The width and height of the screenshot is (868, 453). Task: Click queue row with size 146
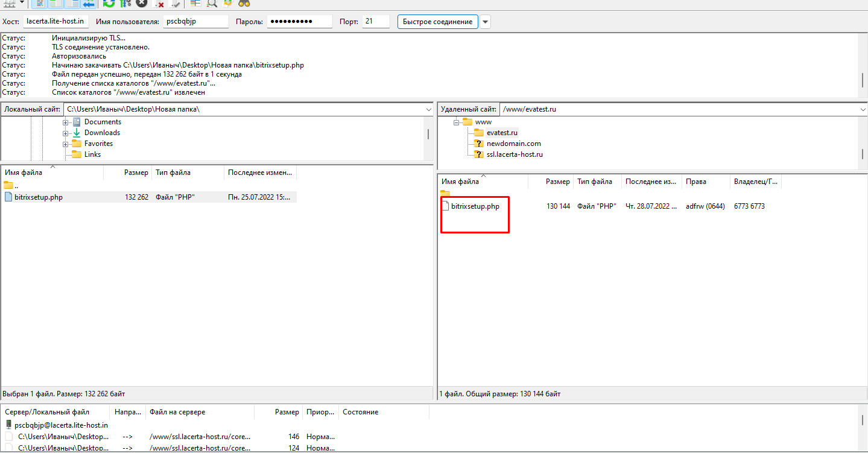pyautogui.click(x=169, y=436)
